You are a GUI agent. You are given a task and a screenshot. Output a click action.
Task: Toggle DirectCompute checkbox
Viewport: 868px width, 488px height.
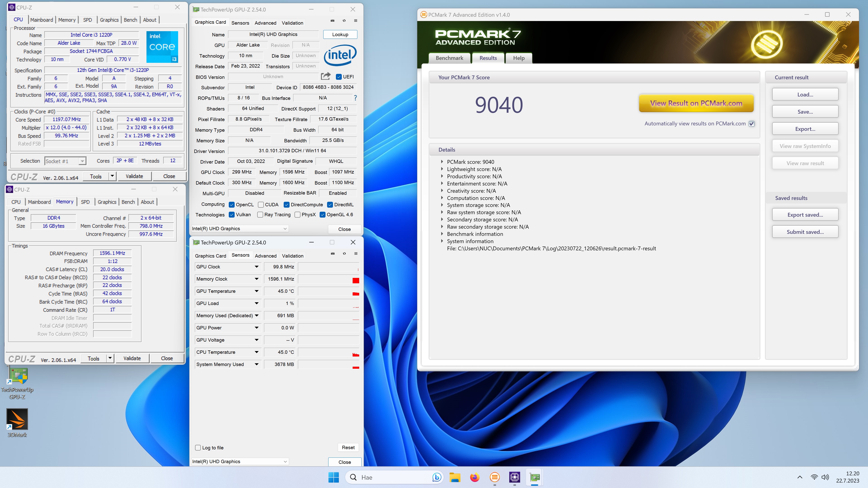point(286,204)
